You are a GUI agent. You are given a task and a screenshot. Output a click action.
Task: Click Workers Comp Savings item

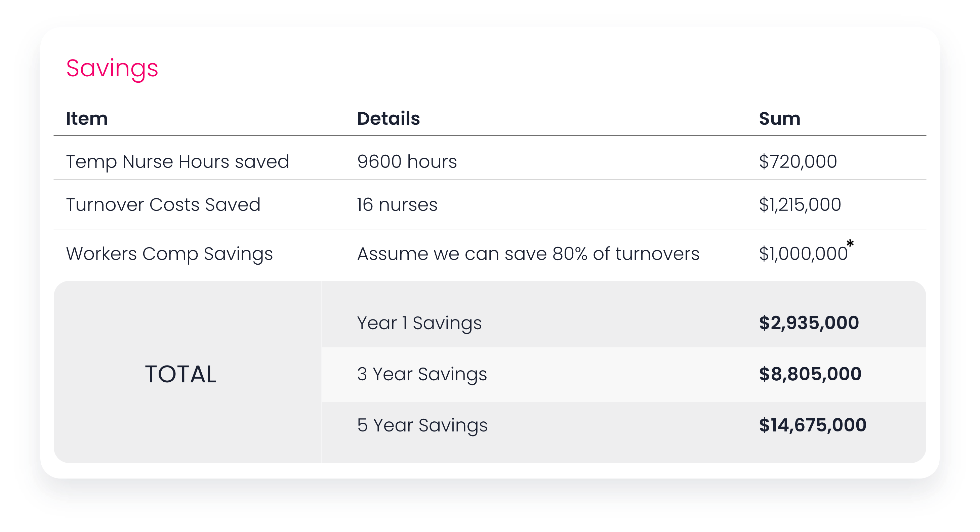169,254
